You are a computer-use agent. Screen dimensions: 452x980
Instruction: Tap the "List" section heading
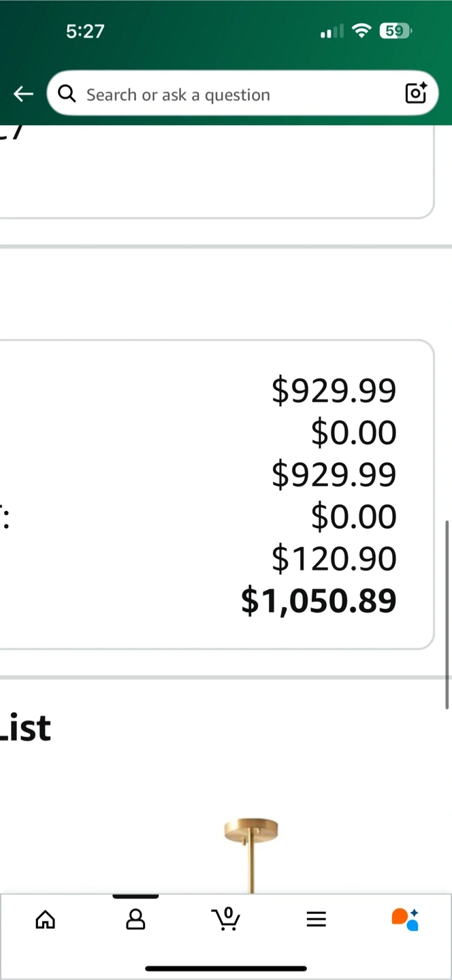click(x=26, y=728)
